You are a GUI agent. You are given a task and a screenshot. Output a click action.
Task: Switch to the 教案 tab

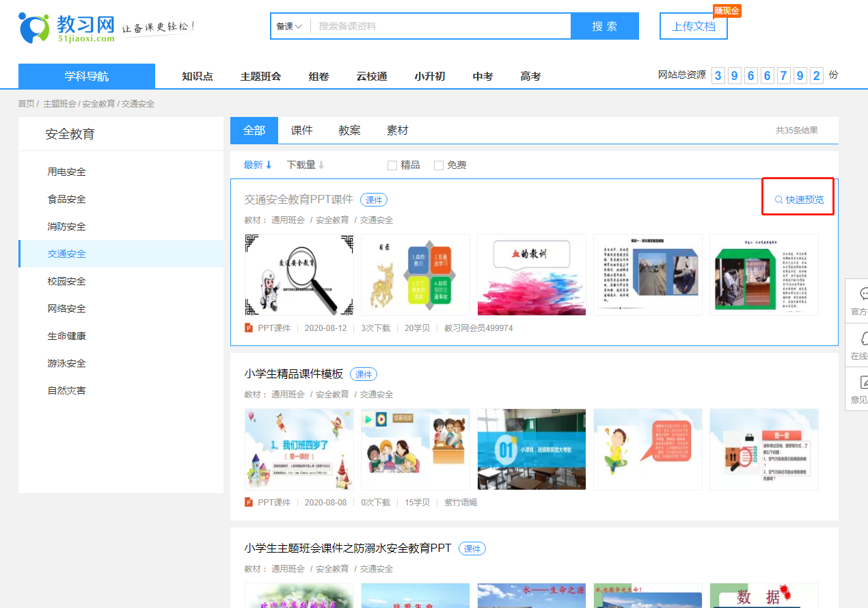[x=350, y=130]
